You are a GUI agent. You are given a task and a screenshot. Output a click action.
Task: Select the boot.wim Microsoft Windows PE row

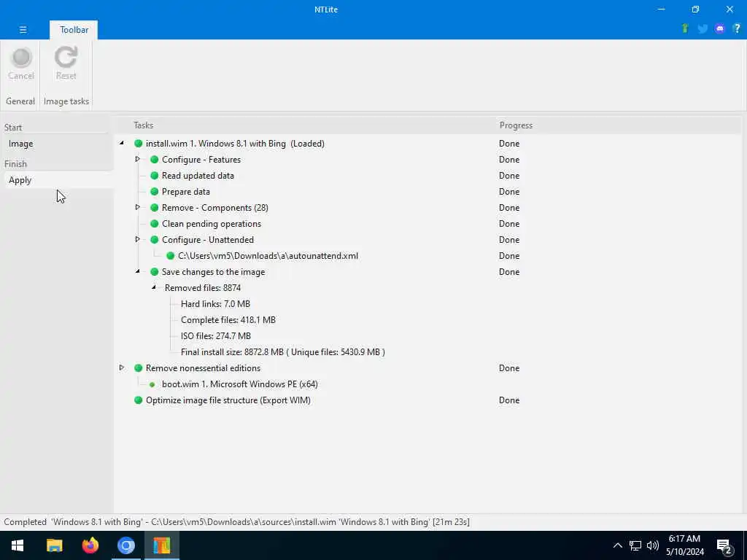click(239, 384)
